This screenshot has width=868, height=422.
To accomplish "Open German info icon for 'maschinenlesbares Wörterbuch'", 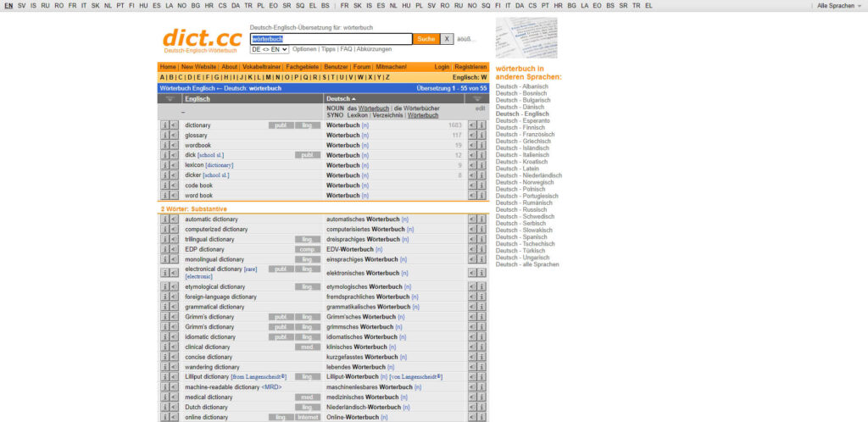I will click(x=481, y=387).
